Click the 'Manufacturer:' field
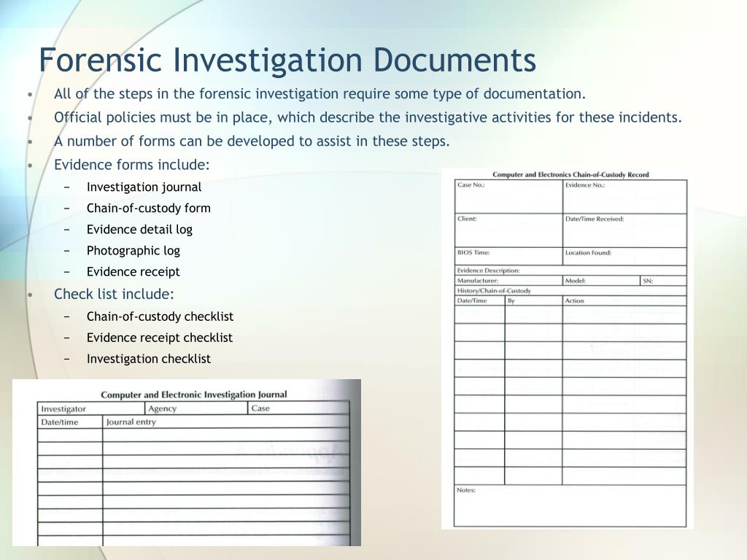This screenshot has width=747, height=560. click(x=508, y=281)
